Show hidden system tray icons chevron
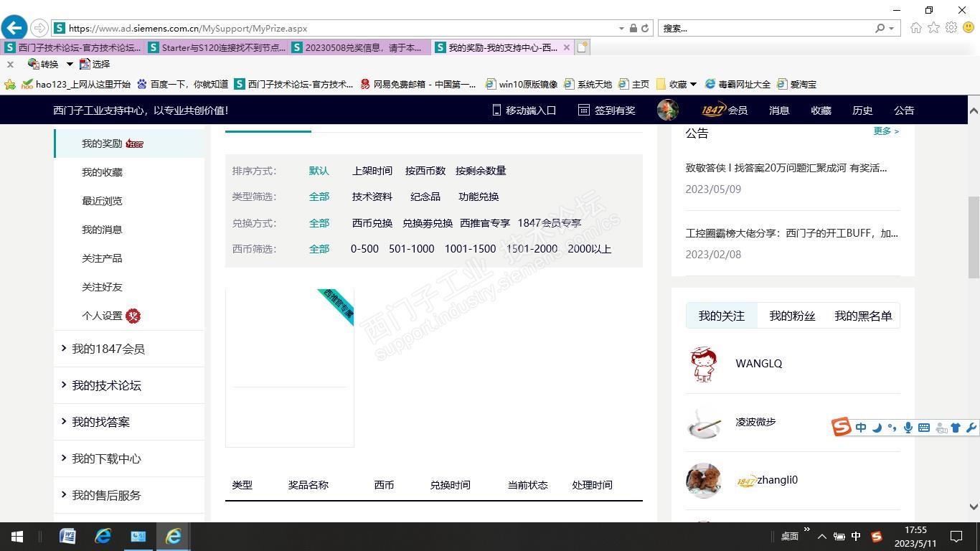The image size is (980, 551). tap(822, 537)
